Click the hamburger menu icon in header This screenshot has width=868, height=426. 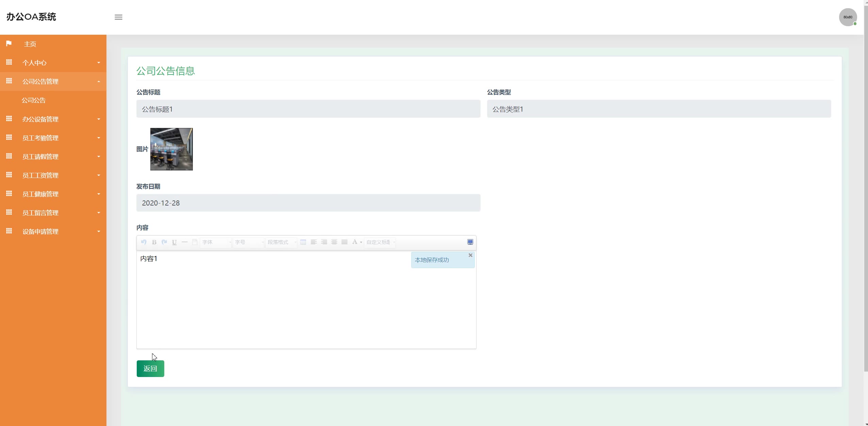point(118,17)
